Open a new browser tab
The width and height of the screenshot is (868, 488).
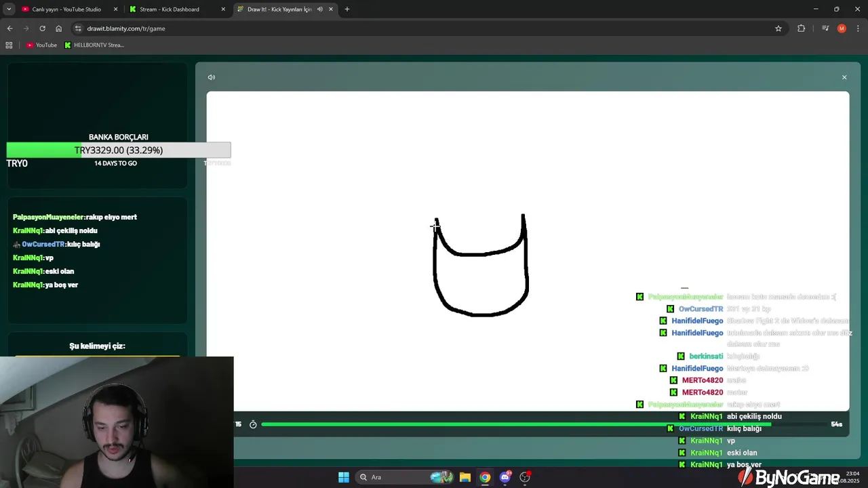[347, 9]
